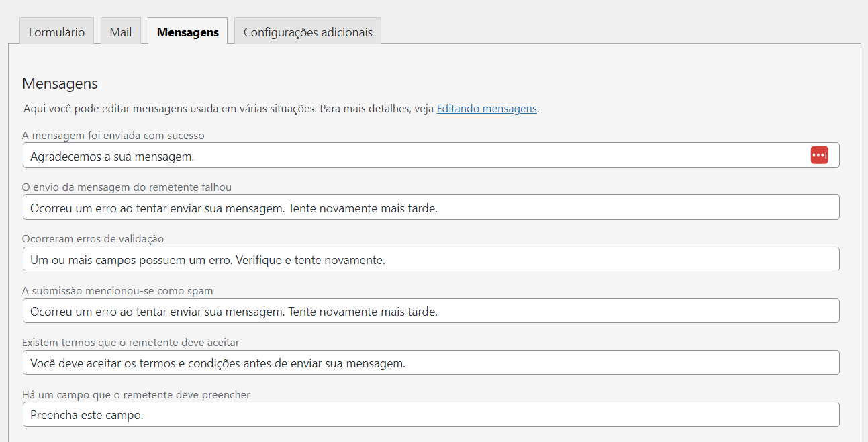Click the 'A submissão mencionou-se como spam' label
Screen dimensions: 868x442
[117, 291]
